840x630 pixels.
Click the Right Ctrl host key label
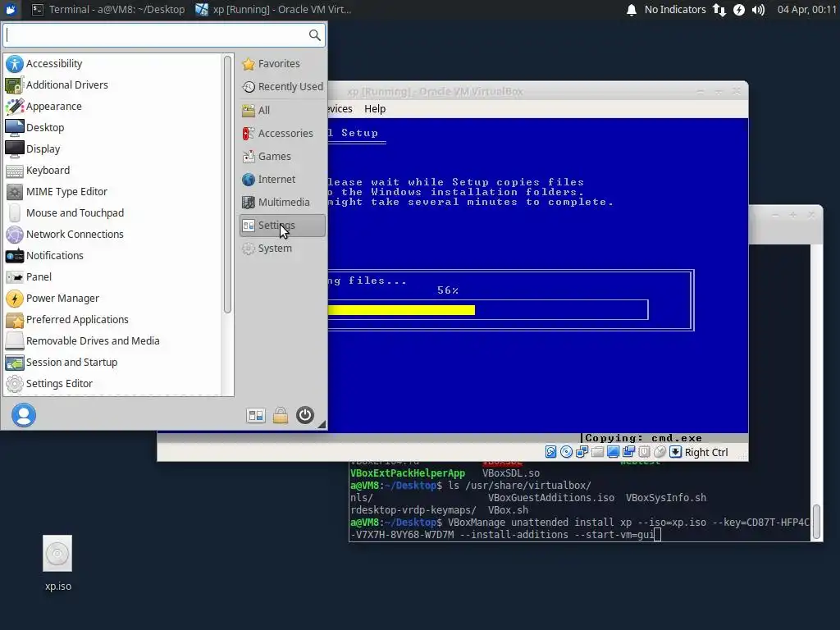(706, 453)
